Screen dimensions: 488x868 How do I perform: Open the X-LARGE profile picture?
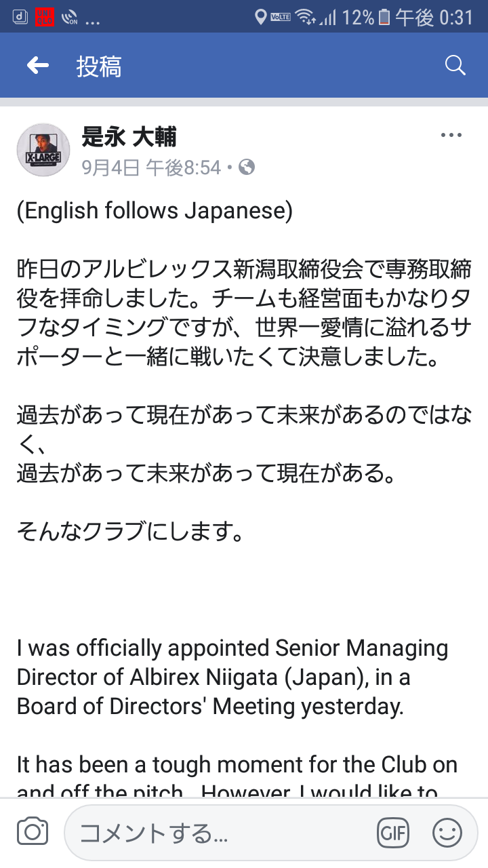pos(43,149)
